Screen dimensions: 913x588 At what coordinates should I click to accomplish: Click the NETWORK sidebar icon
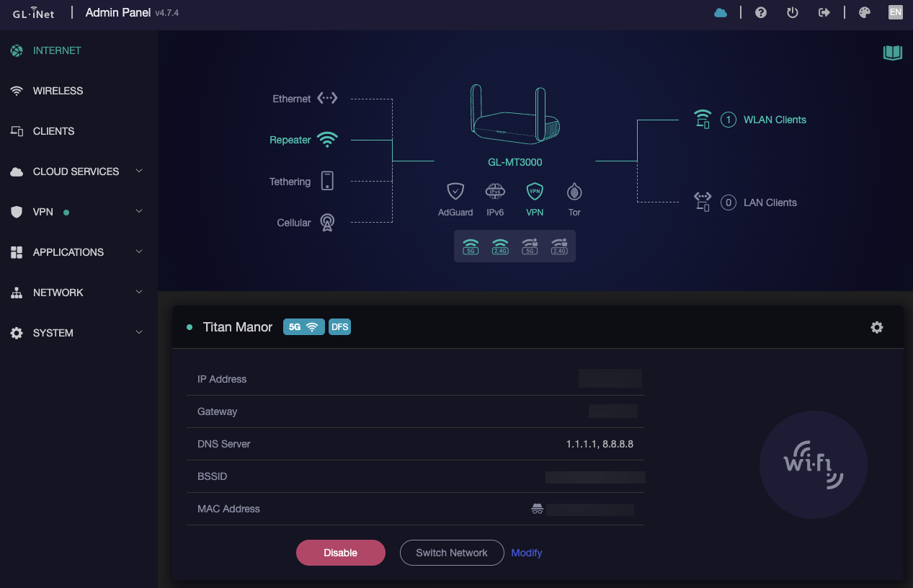17,293
